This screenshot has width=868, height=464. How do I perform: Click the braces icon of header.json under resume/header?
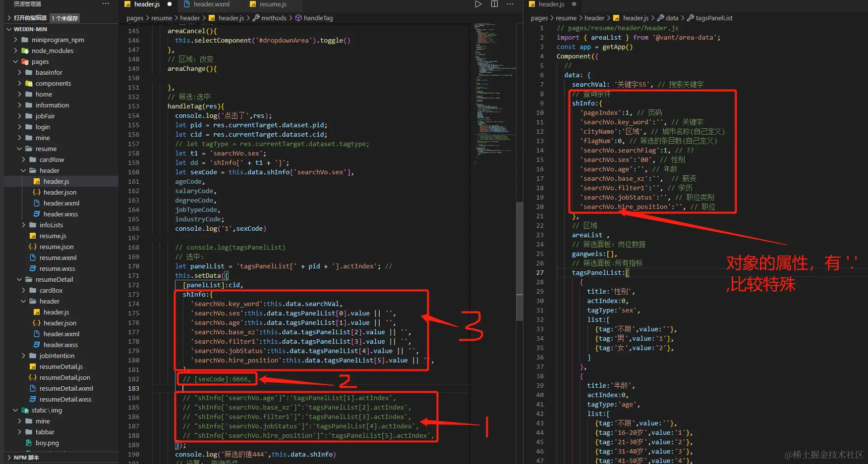tap(37, 193)
